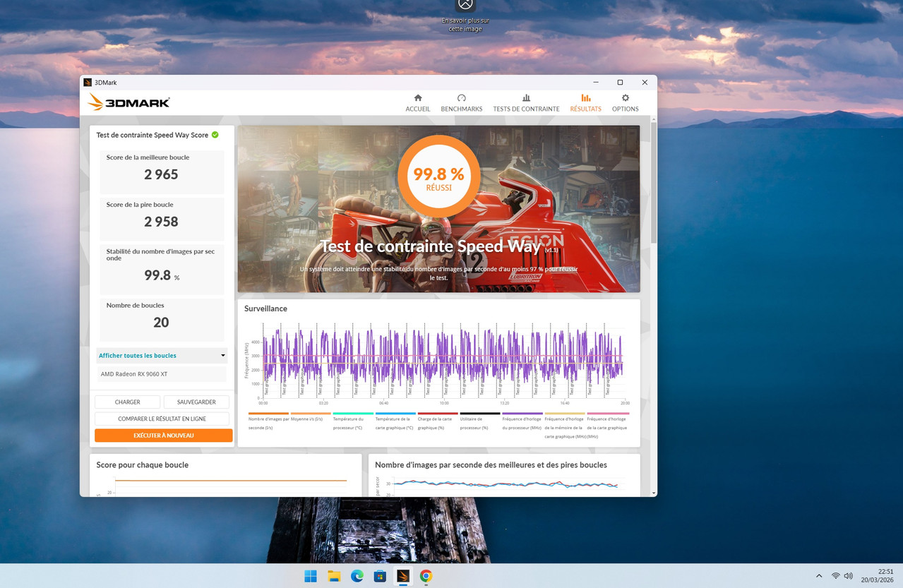Click the Surveillance section heading

[x=265, y=308]
